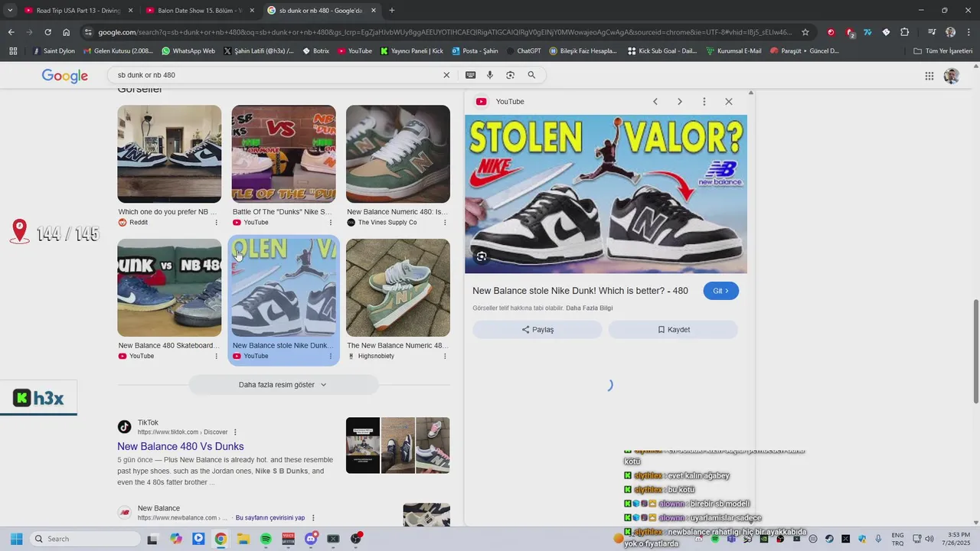Open options menu for Reddit image result
The image size is (980, 551).
coord(216,223)
